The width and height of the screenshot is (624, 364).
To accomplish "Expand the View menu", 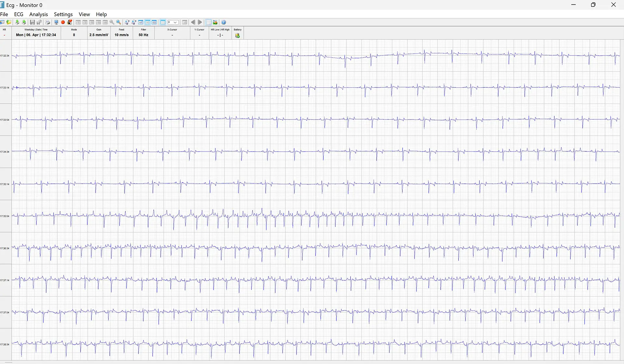I will tap(84, 14).
